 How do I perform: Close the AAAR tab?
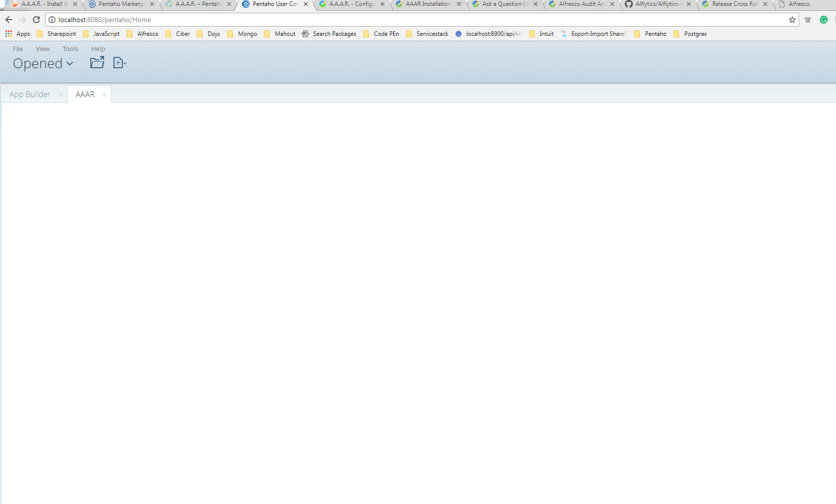pyautogui.click(x=105, y=95)
